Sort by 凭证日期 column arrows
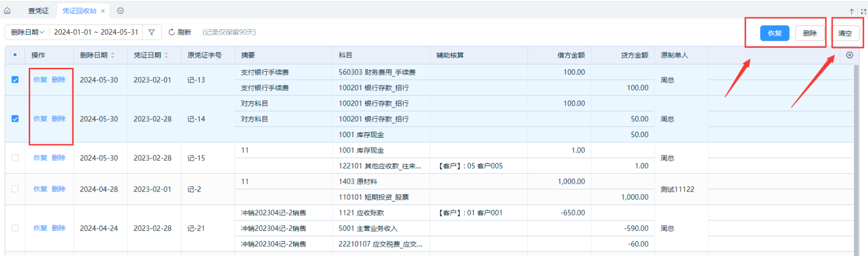The width and height of the screenshot is (868, 256). tap(166, 55)
